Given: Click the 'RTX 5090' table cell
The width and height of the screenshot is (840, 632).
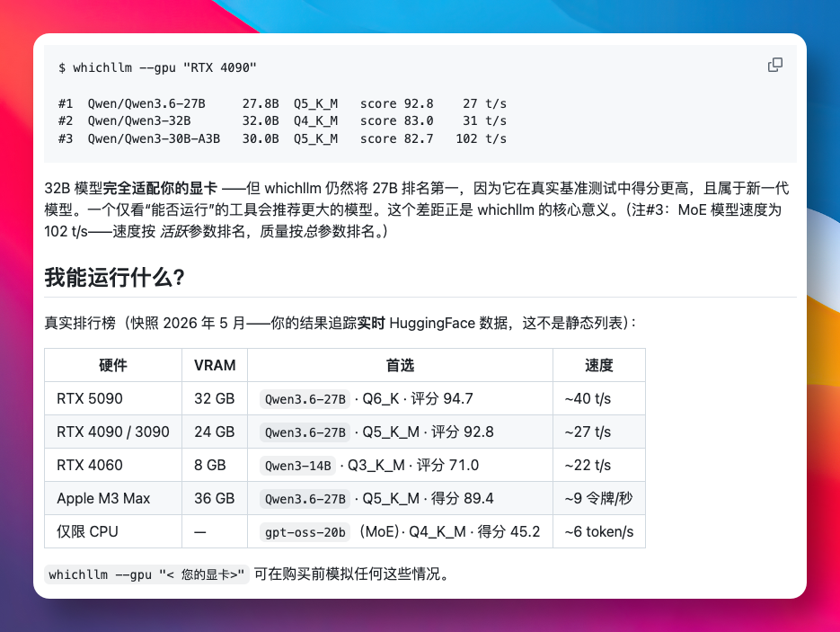Looking at the screenshot, I should tap(113, 398).
